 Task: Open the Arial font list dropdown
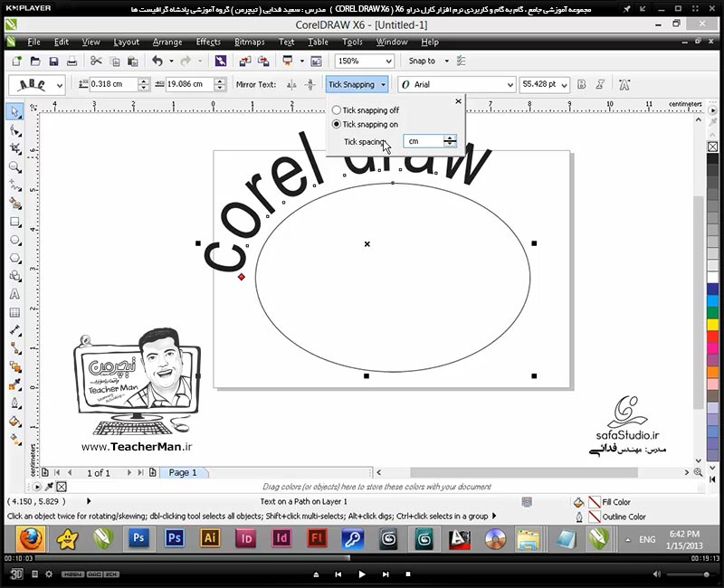[510, 85]
